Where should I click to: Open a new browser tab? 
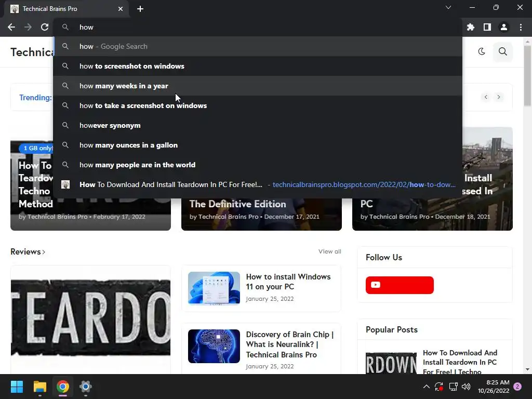click(x=140, y=9)
